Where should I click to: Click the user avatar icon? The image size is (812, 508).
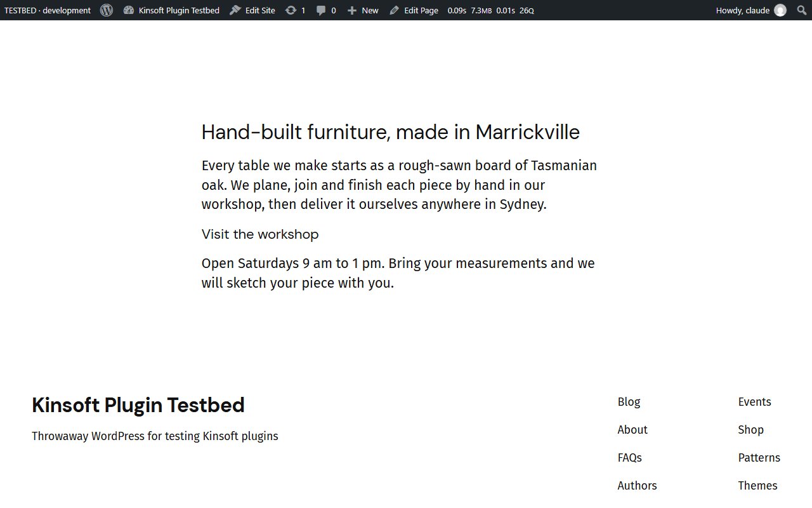780,10
